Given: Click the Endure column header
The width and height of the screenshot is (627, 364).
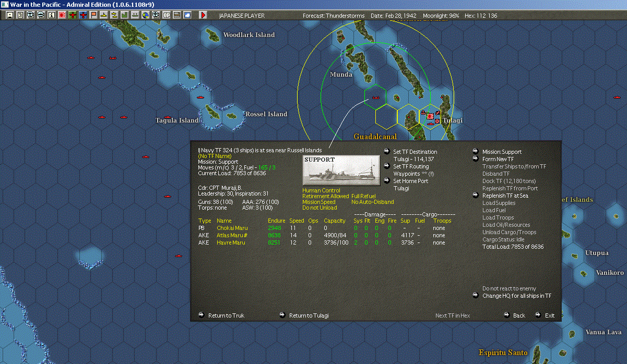Looking at the screenshot, I should click(277, 221).
